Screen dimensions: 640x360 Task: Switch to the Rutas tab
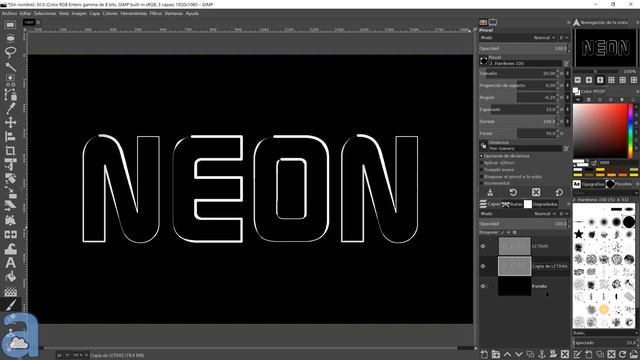pos(512,204)
